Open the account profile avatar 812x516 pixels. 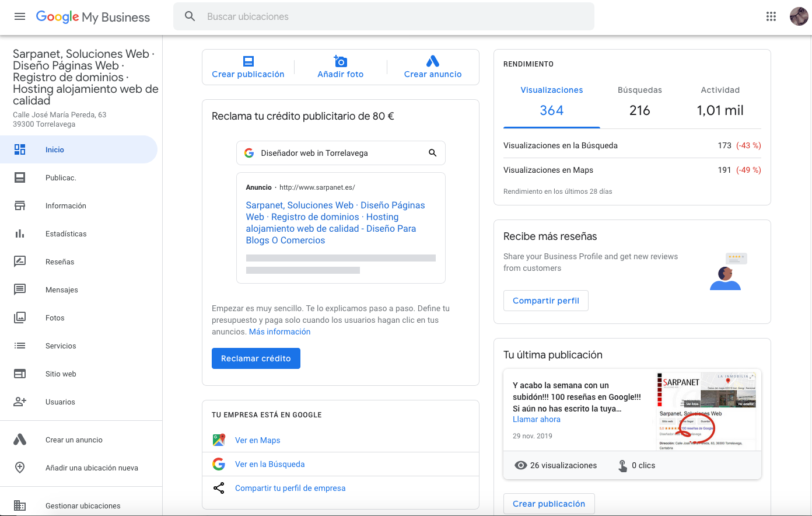point(799,16)
